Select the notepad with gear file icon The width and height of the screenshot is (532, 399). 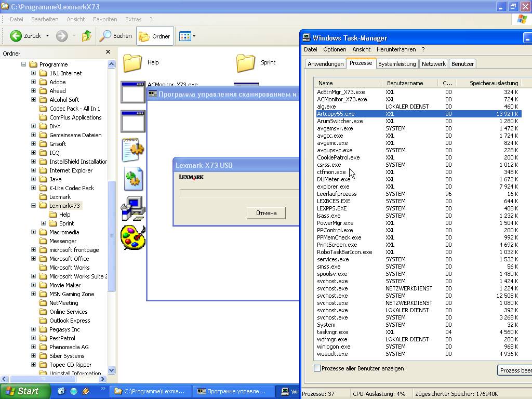pyautogui.click(x=133, y=150)
